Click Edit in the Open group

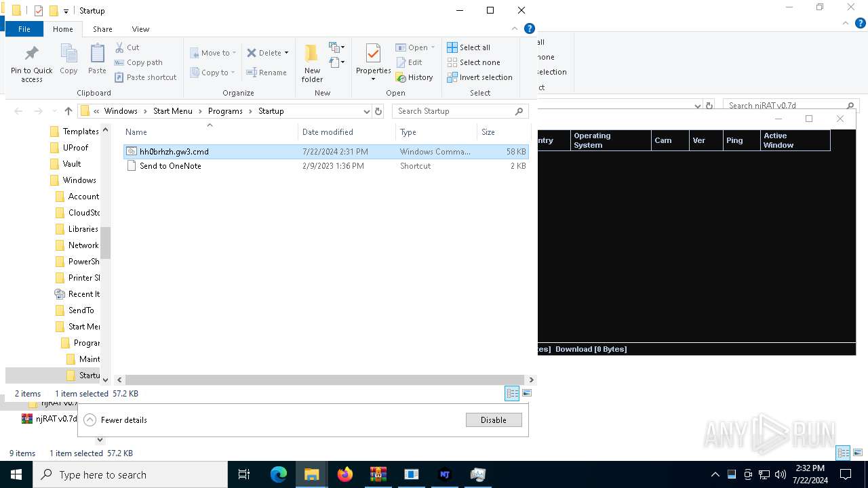tap(409, 62)
